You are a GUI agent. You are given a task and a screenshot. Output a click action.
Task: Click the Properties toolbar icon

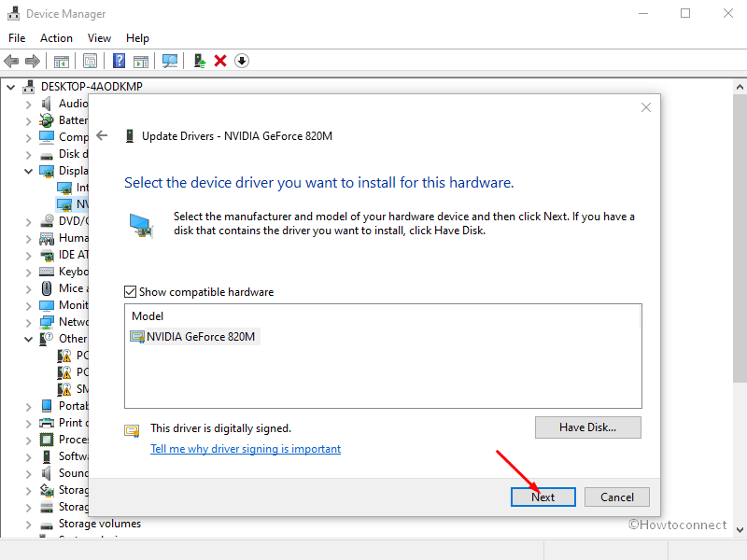tap(90, 61)
